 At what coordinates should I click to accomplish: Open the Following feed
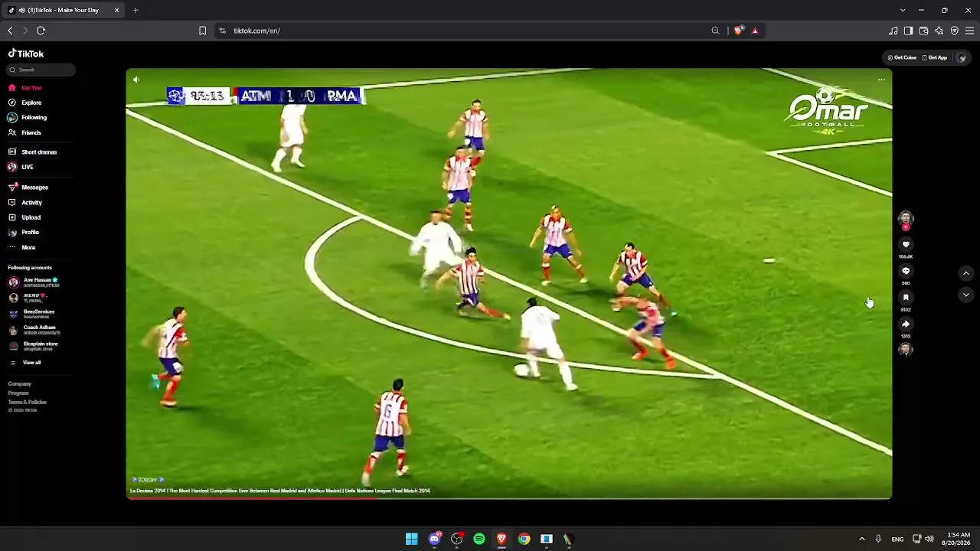(x=27, y=117)
